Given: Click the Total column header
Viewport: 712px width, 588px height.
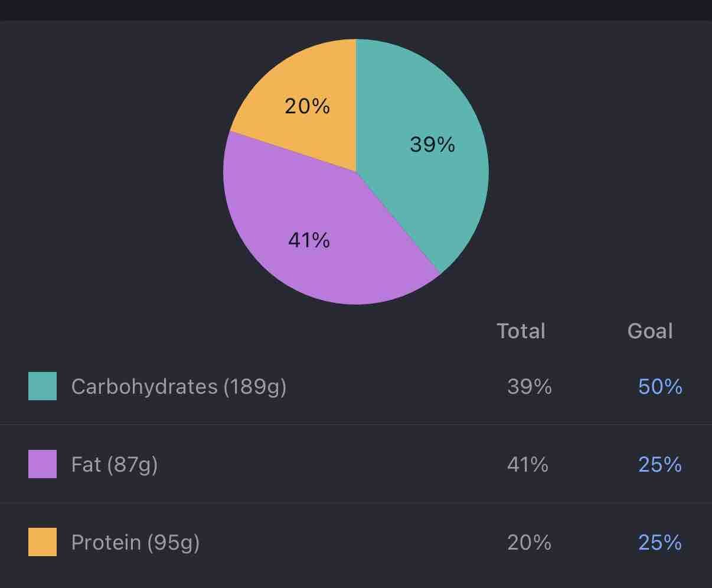Looking at the screenshot, I should click(521, 331).
